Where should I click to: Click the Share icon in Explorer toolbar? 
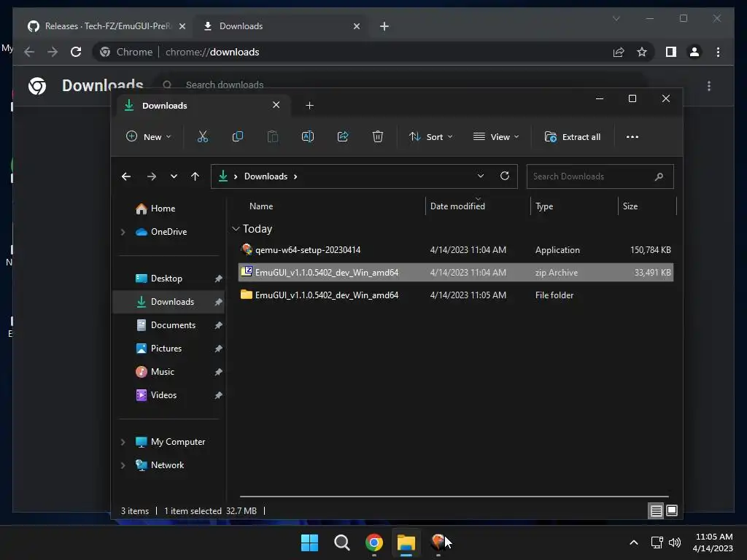click(343, 136)
